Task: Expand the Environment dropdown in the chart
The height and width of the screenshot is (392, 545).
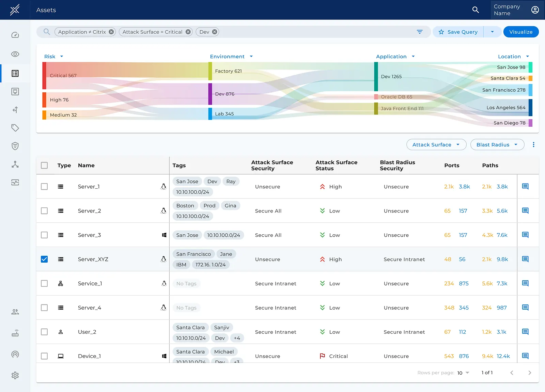Action: 232,57
